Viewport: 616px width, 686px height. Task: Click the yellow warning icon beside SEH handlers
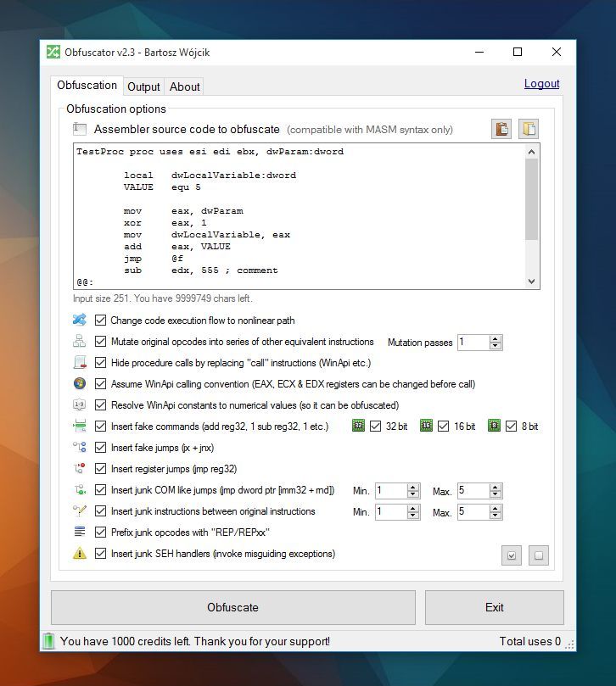click(x=80, y=554)
